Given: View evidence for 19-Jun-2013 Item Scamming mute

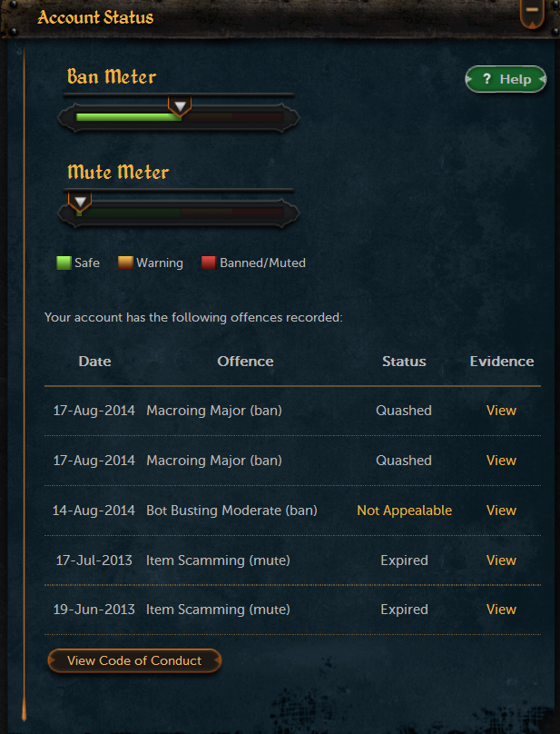Looking at the screenshot, I should (x=501, y=610).
